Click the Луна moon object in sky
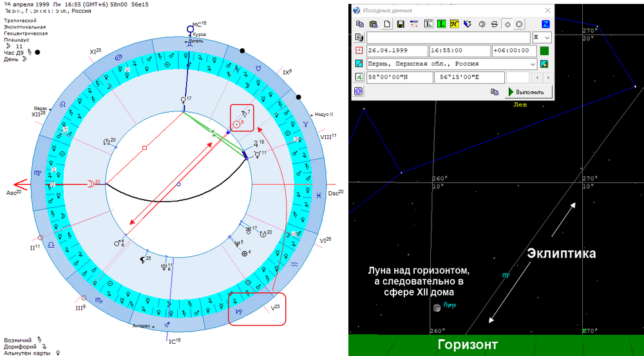Viewport: 644px width, 356px height. [437, 308]
